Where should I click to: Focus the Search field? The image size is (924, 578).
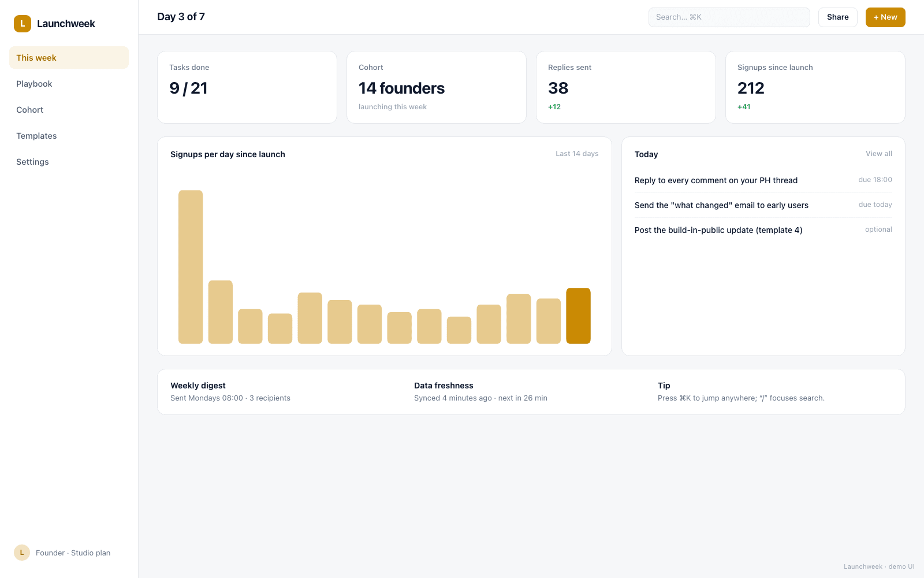click(x=729, y=17)
